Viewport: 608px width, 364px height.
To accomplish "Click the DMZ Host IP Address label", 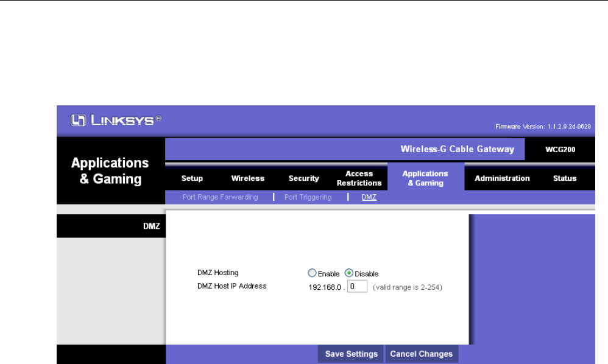I will tap(232, 286).
